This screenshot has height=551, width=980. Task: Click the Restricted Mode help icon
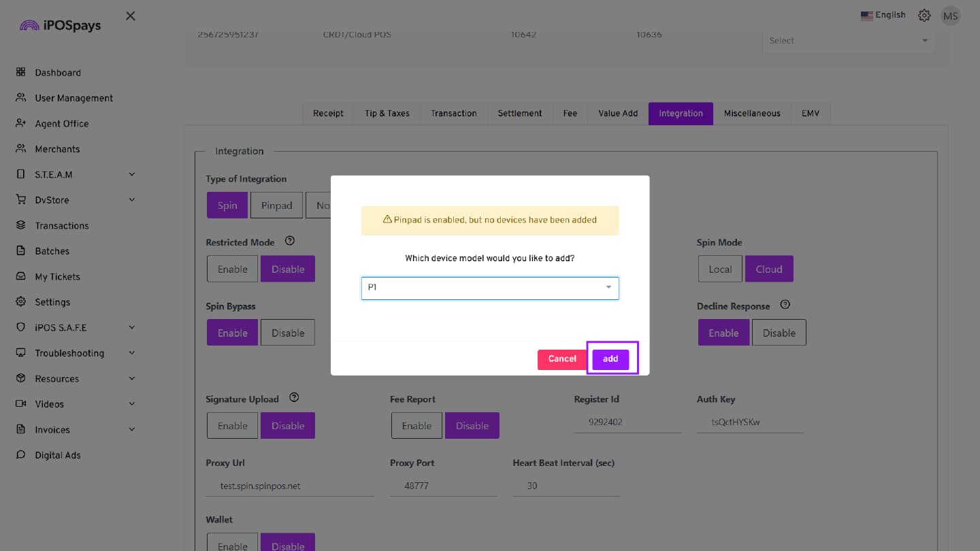(289, 241)
